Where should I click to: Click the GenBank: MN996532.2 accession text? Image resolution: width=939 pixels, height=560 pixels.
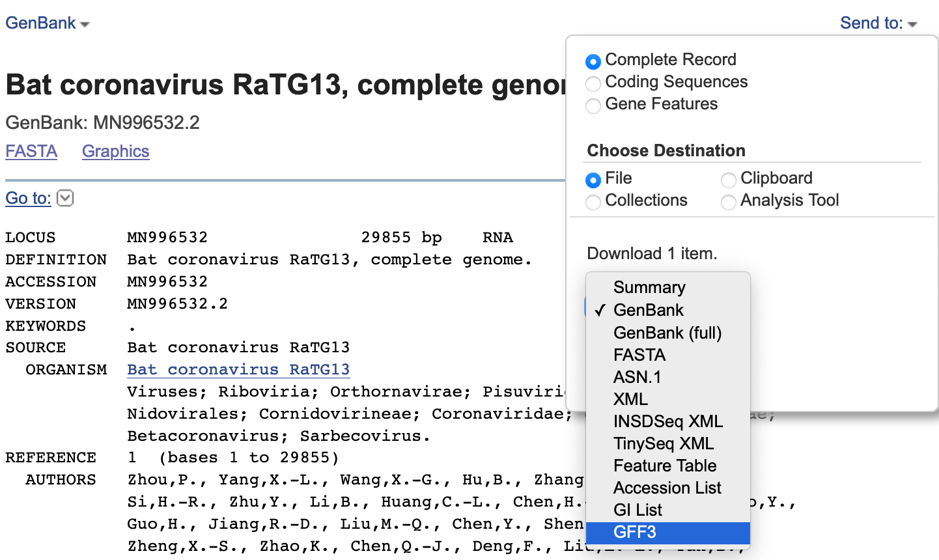pos(102,122)
